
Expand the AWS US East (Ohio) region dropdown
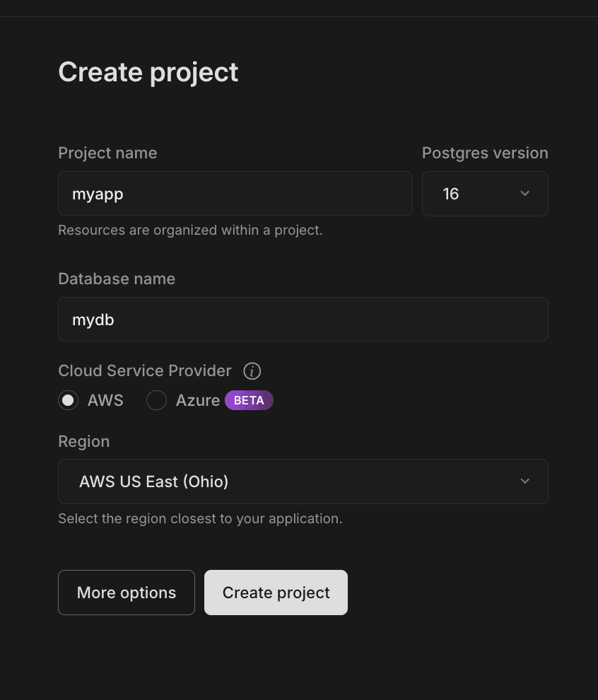pos(303,482)
